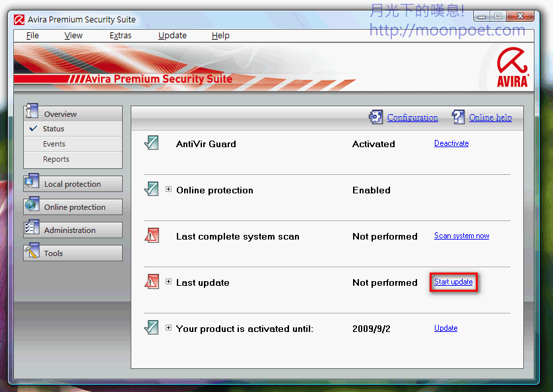Click the Administration checklist icon
Viewport: 553px width, 392px height.
pos(32,229)
